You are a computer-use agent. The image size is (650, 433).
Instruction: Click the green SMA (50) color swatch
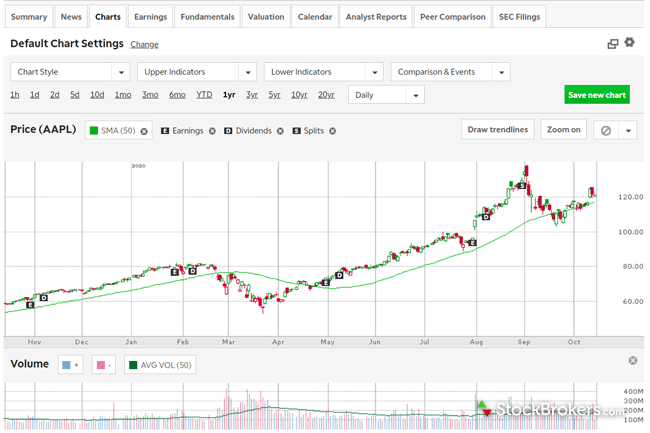point(93,131)
